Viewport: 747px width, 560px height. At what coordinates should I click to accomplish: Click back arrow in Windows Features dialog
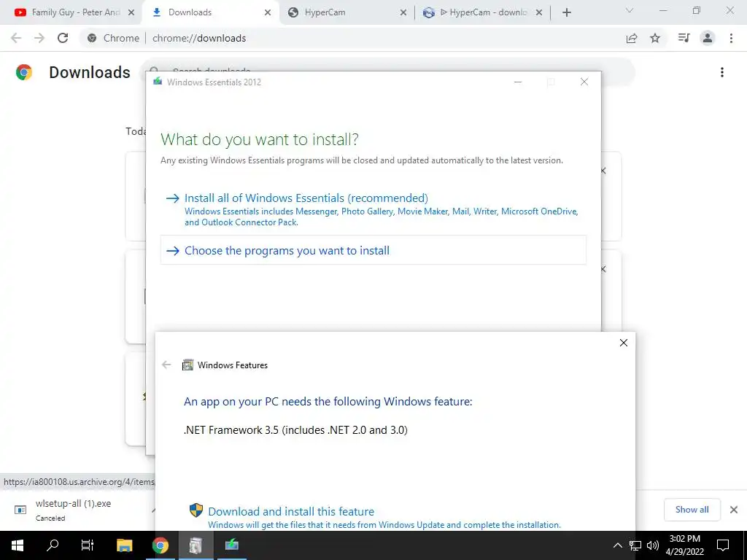[166, 365]
